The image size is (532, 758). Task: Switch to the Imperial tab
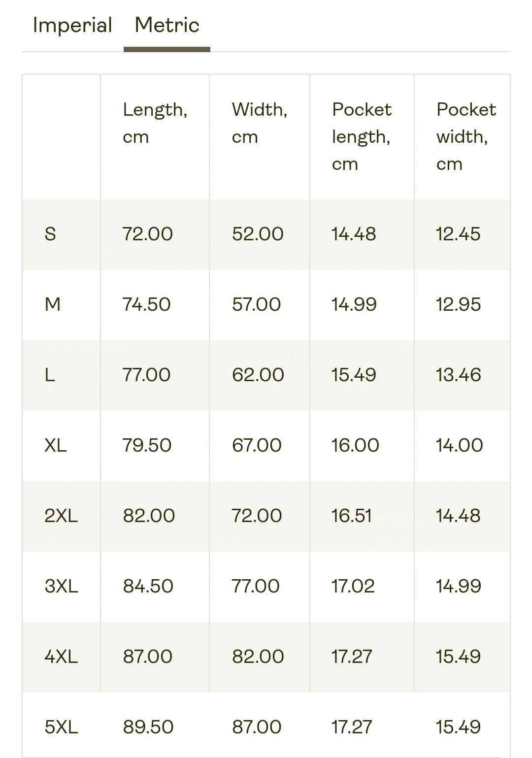click(72, 26)
